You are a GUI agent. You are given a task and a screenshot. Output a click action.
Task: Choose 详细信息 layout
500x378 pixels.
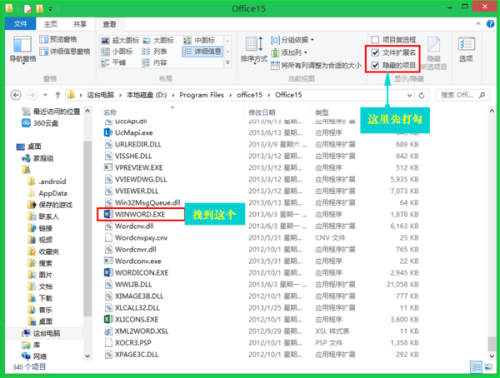203,51
